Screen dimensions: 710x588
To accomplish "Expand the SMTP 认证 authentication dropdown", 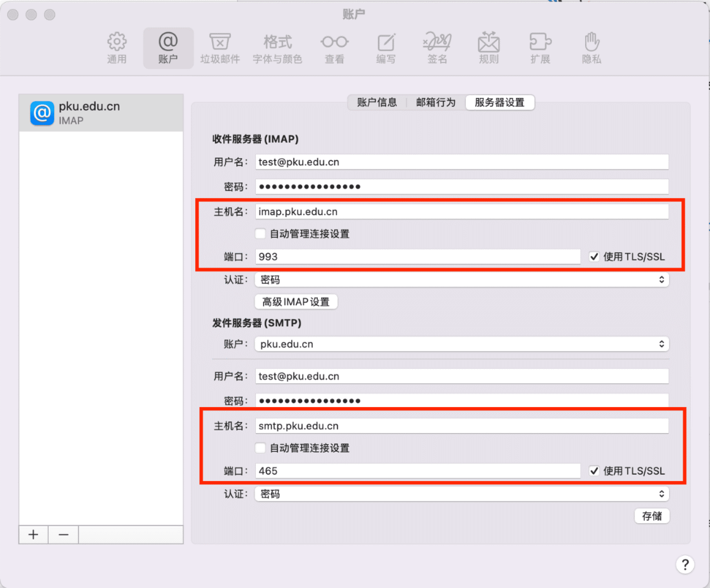I will pos(462,494).
